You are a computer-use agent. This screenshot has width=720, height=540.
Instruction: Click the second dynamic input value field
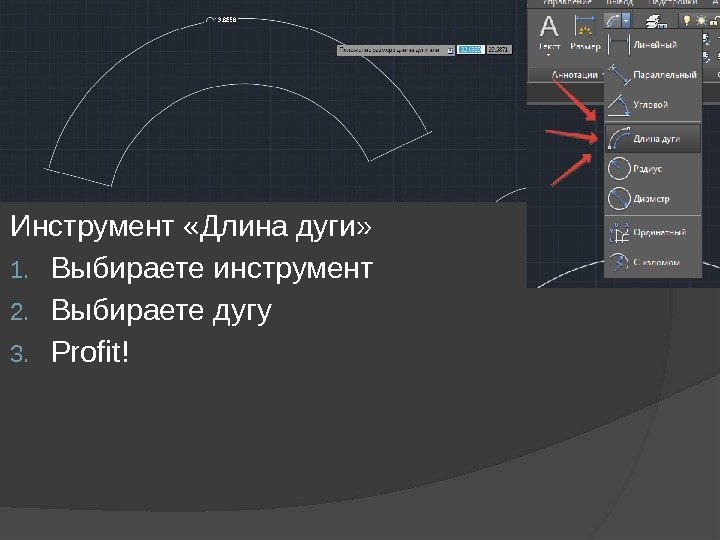coord(499,49)
